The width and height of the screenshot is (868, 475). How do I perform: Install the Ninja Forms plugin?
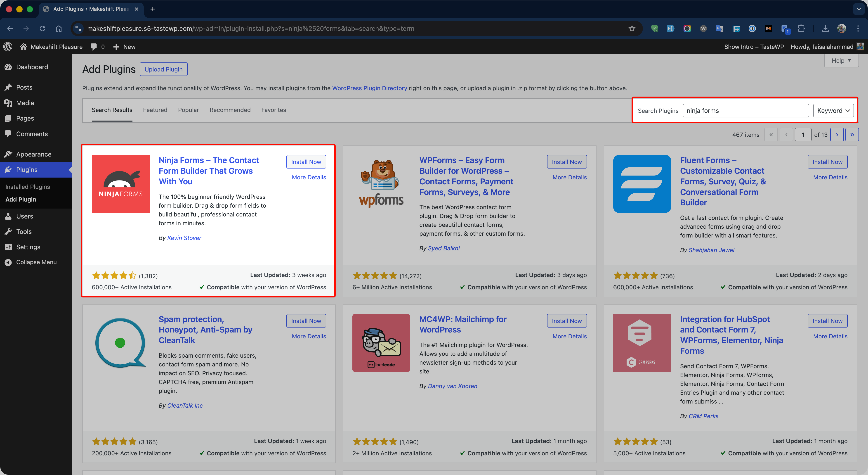(x=306, y=162)
